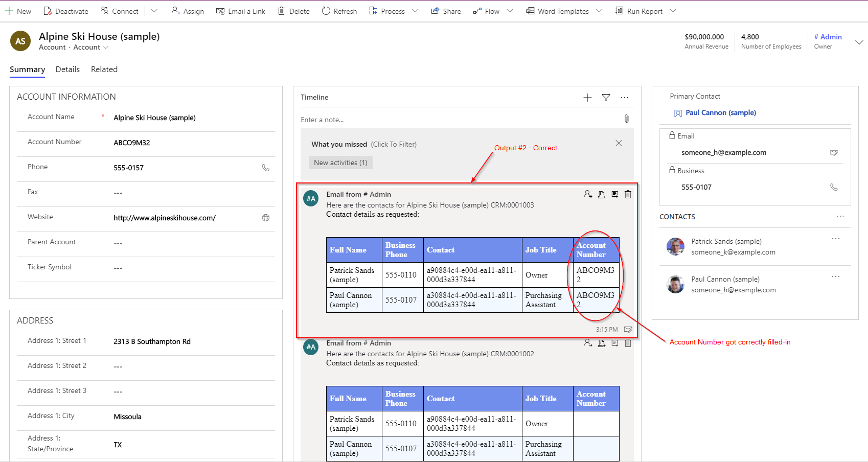Click the phone icon beside Business 555-0107
This screenshot has width=868, height=462.
[x=834, y=188]
